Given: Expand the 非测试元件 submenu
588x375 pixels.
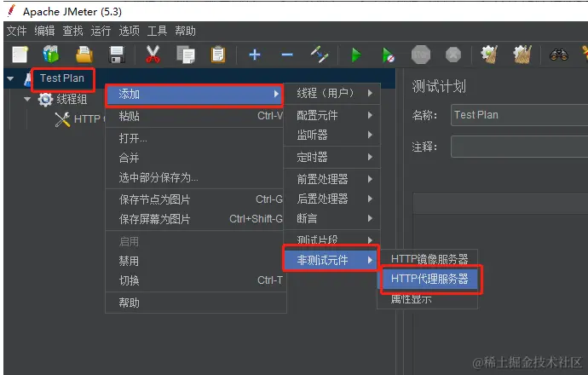Looking at the screenshot, I should tap(331, 260).
